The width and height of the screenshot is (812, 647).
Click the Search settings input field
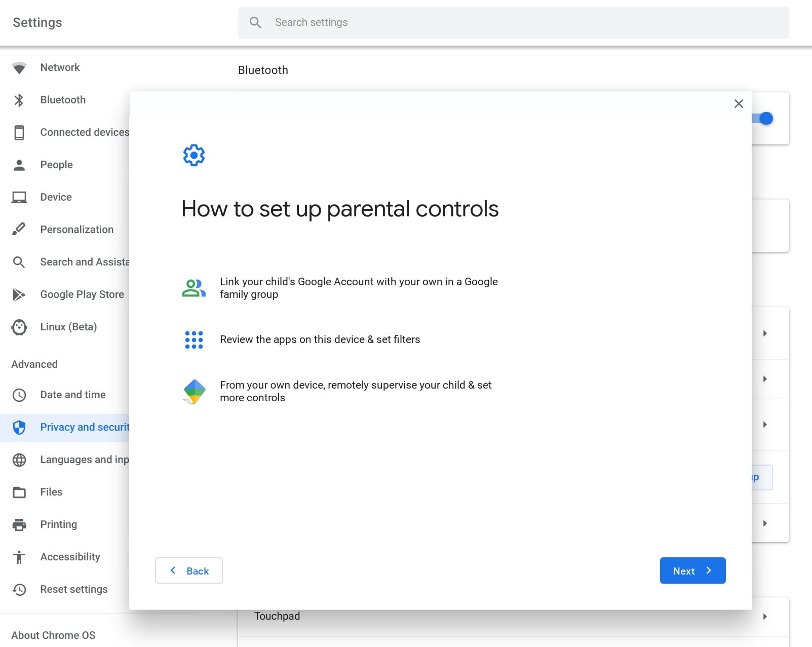(514, 23)
